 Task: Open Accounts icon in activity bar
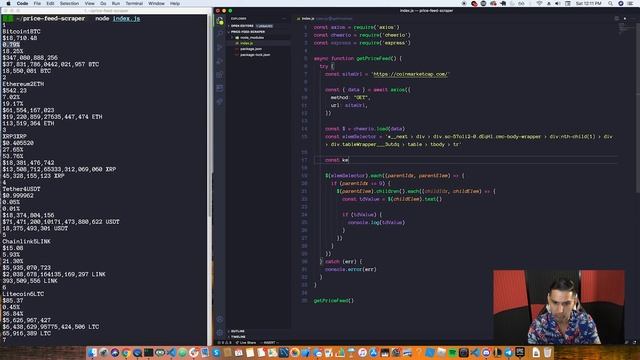click(x=220, y=319)
